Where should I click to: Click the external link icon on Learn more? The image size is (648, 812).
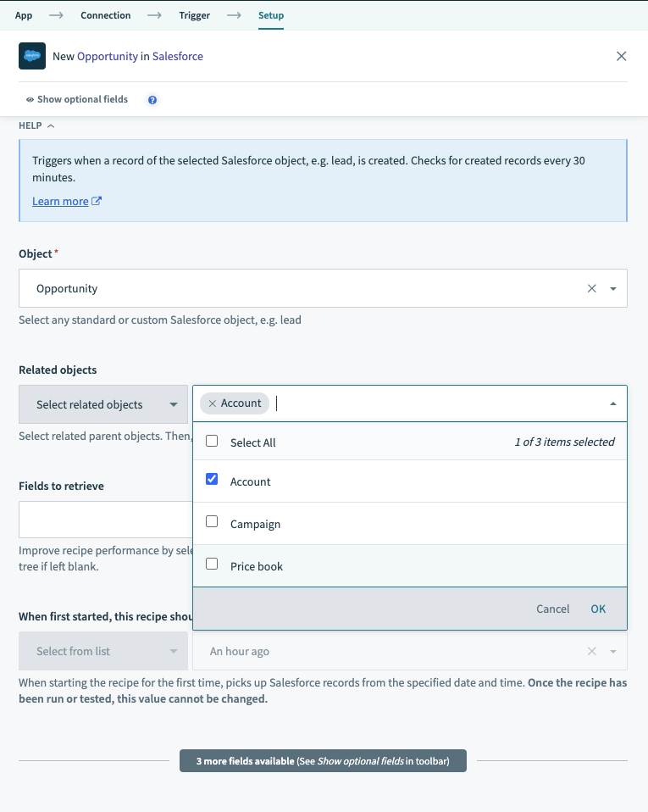coord(98,201)
